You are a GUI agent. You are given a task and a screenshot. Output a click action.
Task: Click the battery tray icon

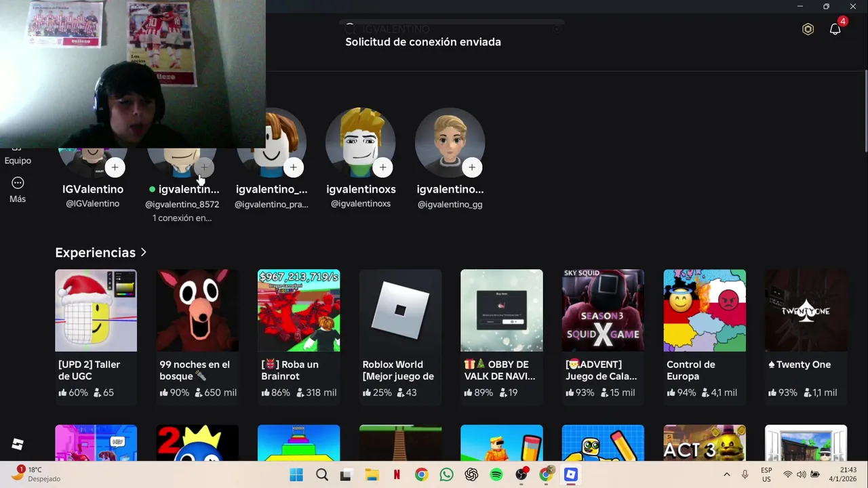(x=815, y=474)
